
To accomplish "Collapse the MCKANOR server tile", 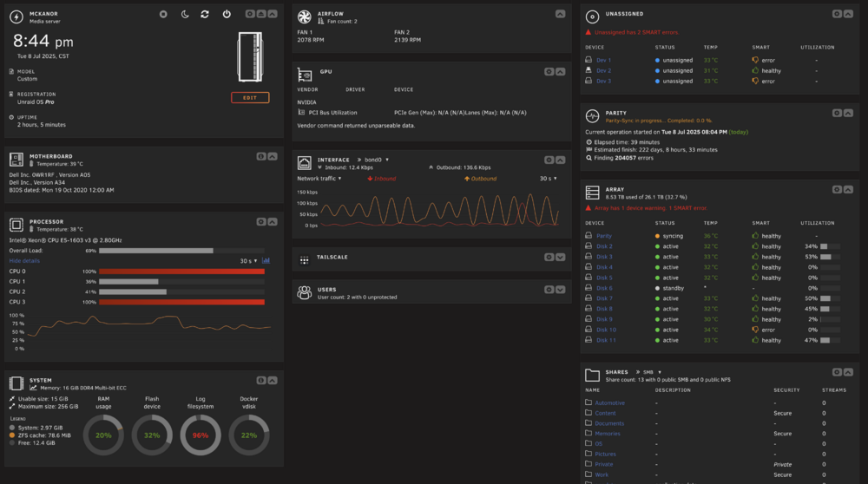I will point(273,14).
